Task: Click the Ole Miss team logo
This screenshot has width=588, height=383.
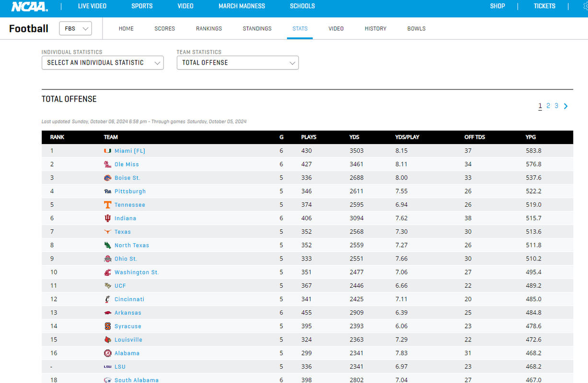Action: pos(108,164)
